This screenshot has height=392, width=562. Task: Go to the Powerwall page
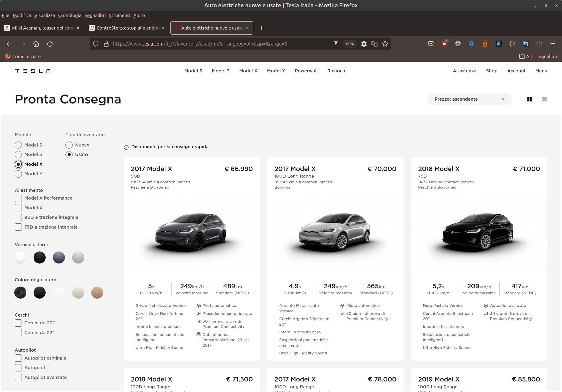pos(306,71)
